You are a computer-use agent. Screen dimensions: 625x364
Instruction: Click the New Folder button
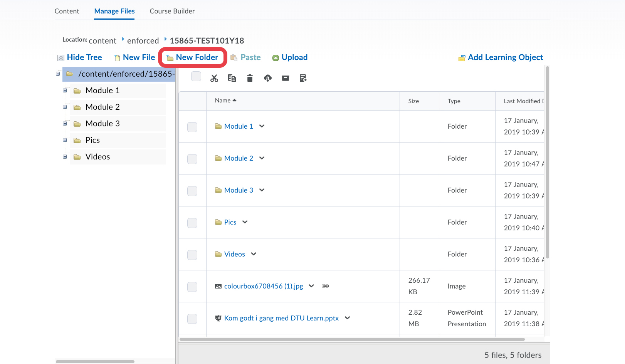tap(192, 57)
